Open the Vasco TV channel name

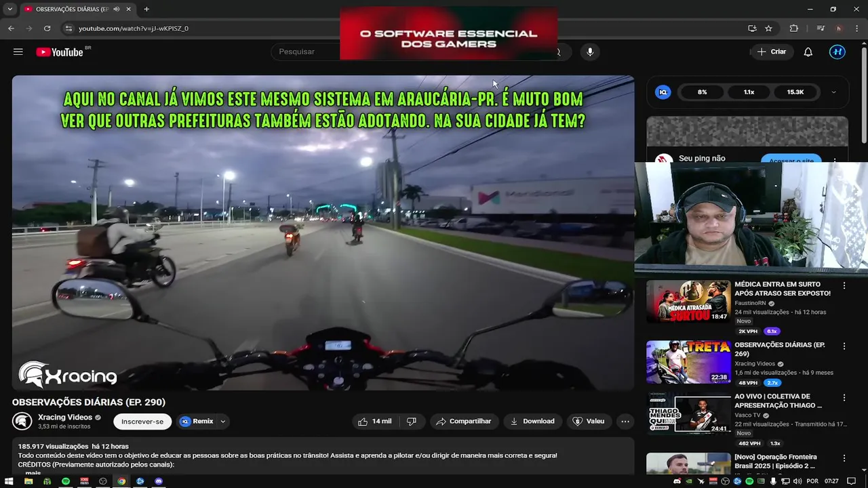click(x=747, y=415)
